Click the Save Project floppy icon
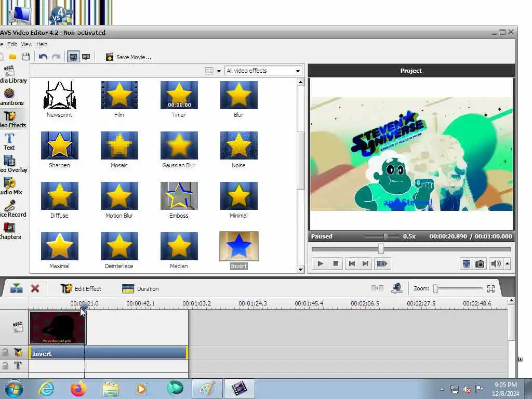This screenshot has height=399, width=532. point(26,57)
